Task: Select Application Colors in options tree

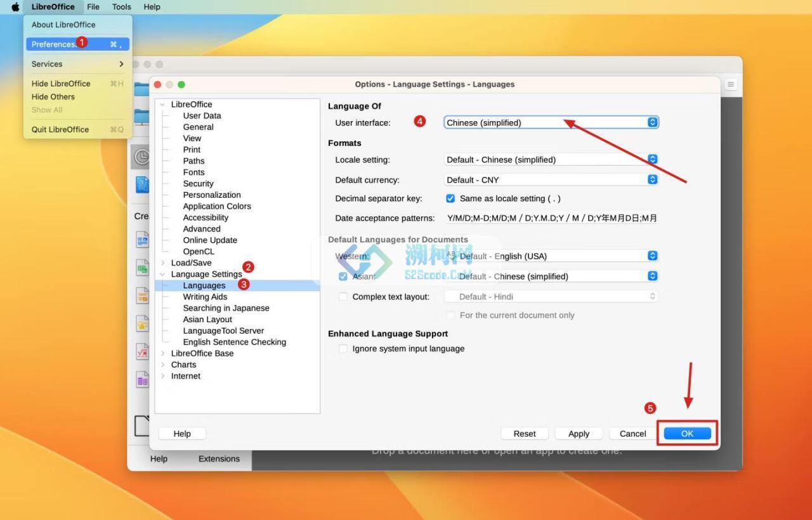Action: point(217,207)
